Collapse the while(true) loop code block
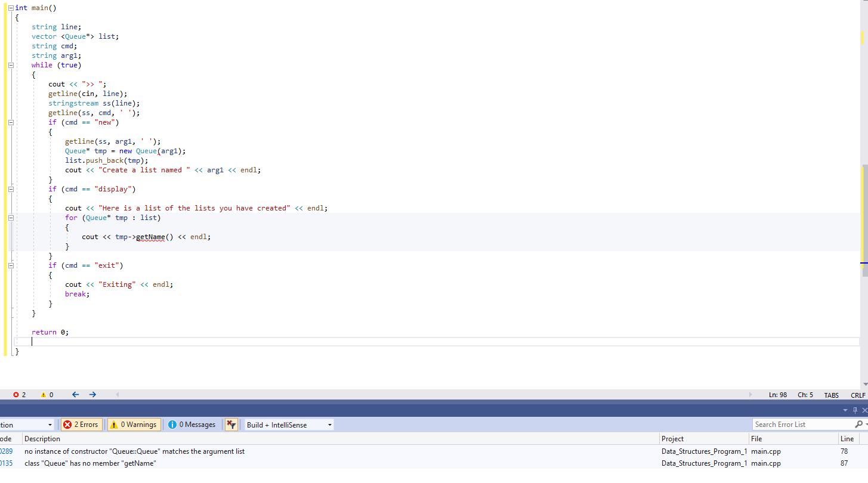 click(x=11, y=65)
